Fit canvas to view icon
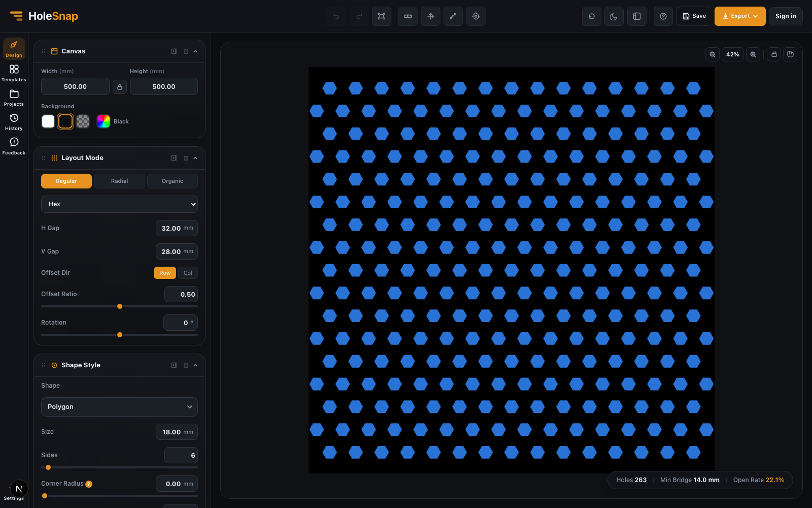 382,16
